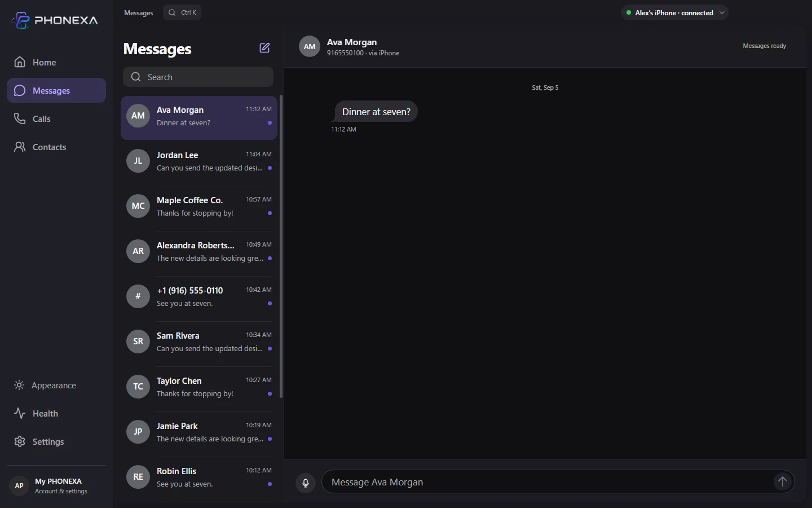This screenshot has height=508, width=812.
Task: Click the Message Ava Morgan input box
Action: click(558, 482)
